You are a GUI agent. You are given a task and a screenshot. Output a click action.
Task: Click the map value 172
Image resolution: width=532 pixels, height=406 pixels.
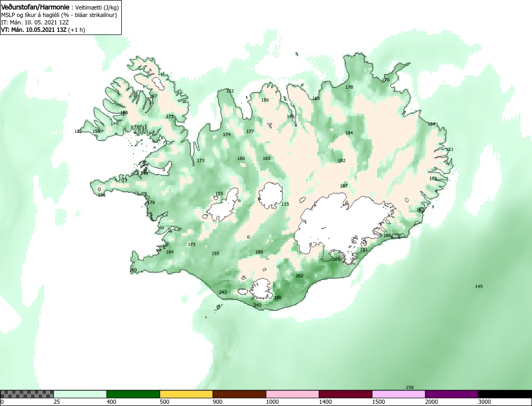pos(433,179)
